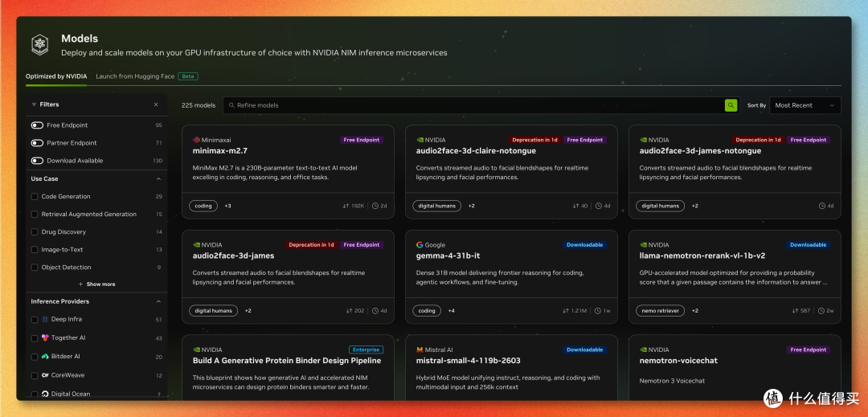The width and height of the screenshot is (868, 417).
Task: Click the Deep Infra provider icon
Action: 45,319
